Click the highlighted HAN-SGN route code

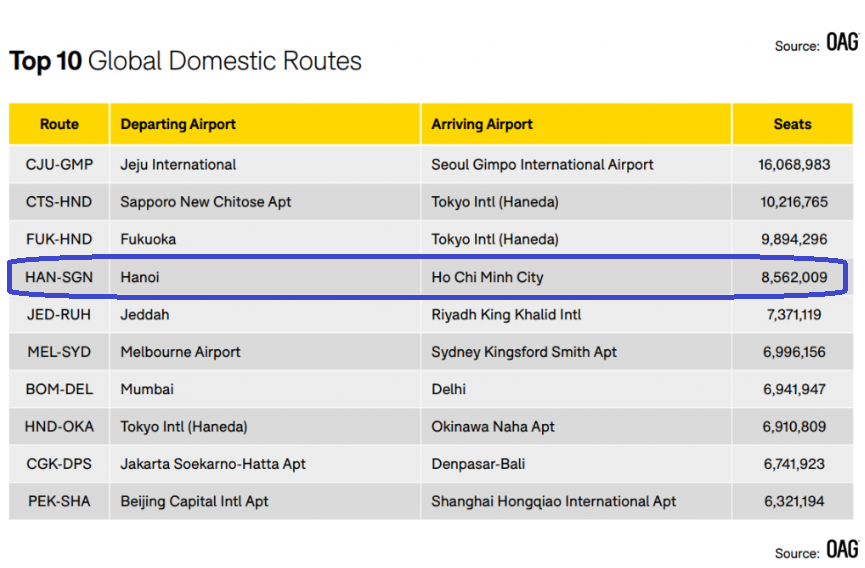point(59,277)
